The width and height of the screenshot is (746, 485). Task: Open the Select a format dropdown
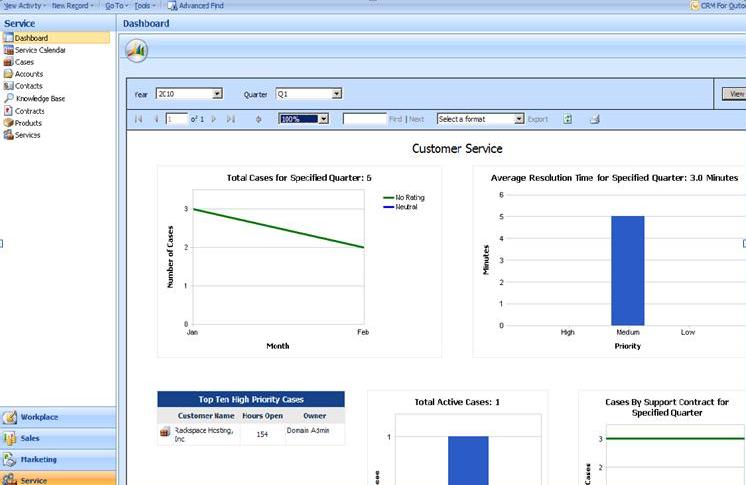(519, 119)
